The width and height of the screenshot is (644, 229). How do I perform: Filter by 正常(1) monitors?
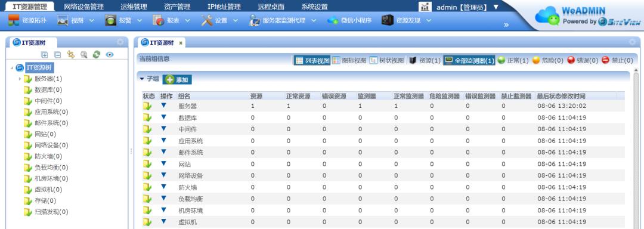pyautogui.click(x=513, y=60)
